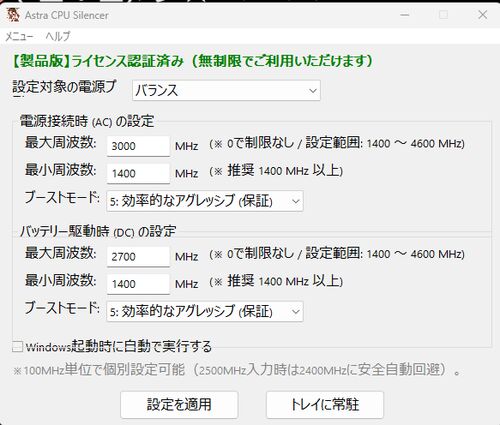The image size is (500, 425).
Task: Close the Astra CPU Silencer window
Action: pos(483,15)
